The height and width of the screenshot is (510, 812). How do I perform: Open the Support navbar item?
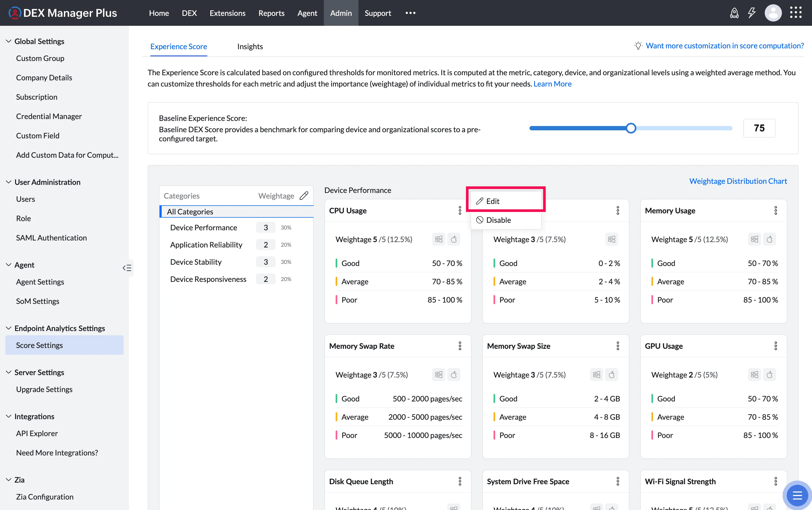pos(378,13)
